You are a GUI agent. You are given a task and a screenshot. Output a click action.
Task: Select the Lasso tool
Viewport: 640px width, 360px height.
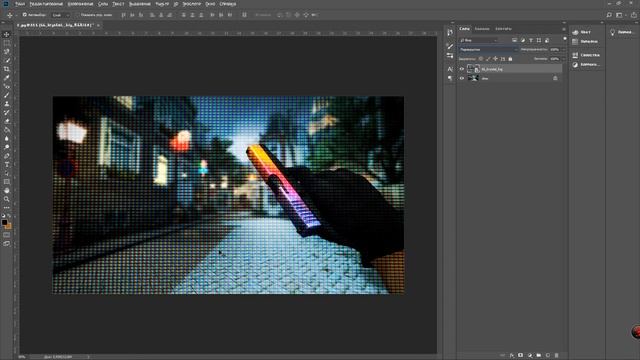(7, 52)
